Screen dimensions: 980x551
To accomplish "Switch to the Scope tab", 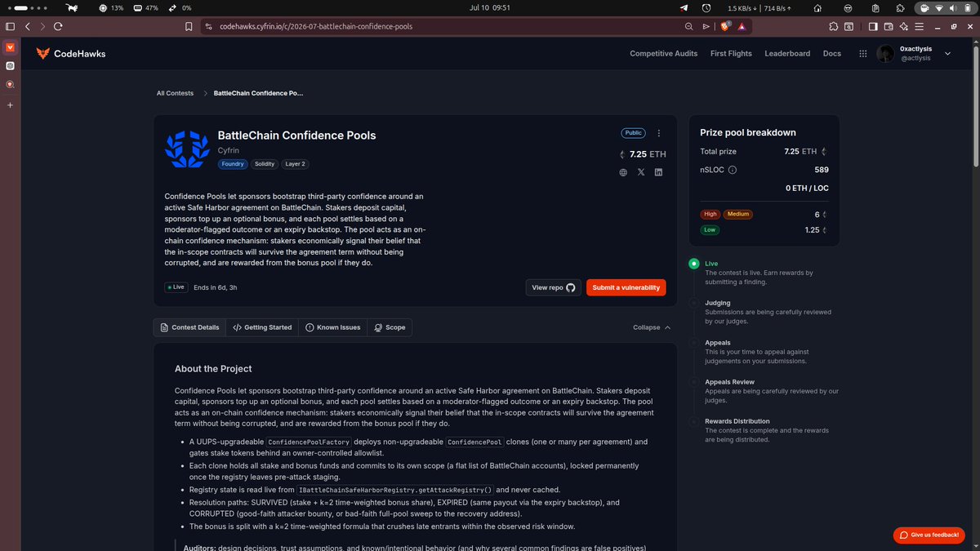I will [390, 327].
